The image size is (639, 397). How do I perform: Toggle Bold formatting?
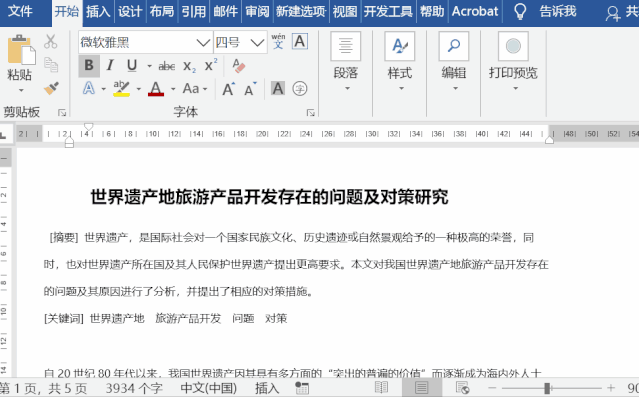(89, 66)
